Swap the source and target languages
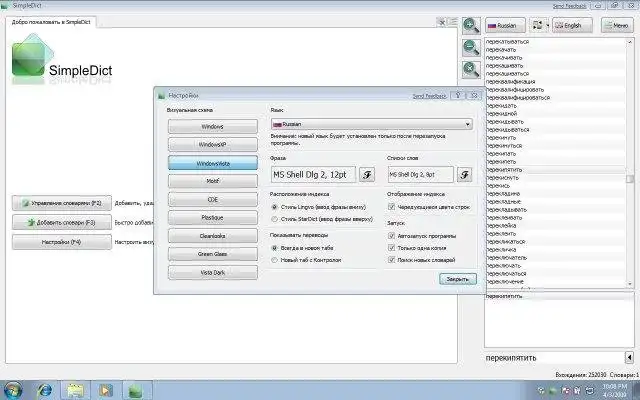Image resolution: width=640 pixels, height=400 pixels. (538, 25)
